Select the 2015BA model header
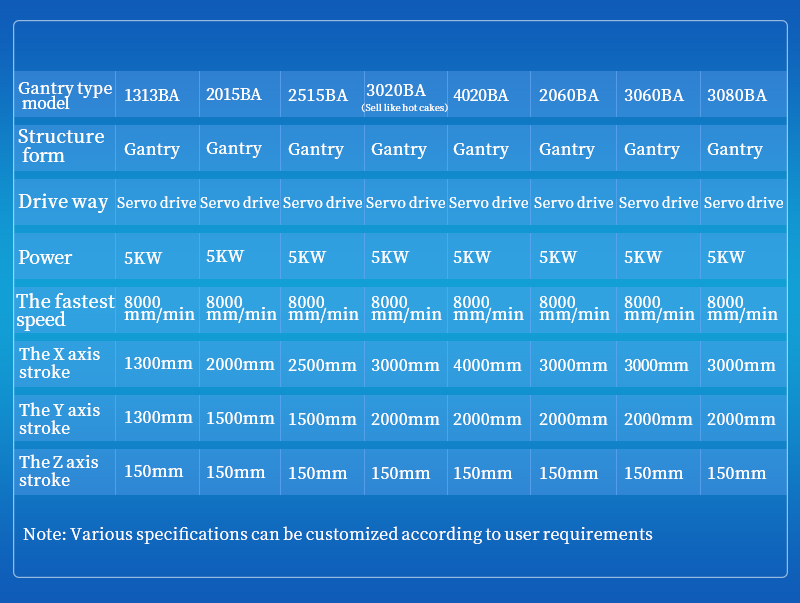Screen dimensions: 800x603 234,94
